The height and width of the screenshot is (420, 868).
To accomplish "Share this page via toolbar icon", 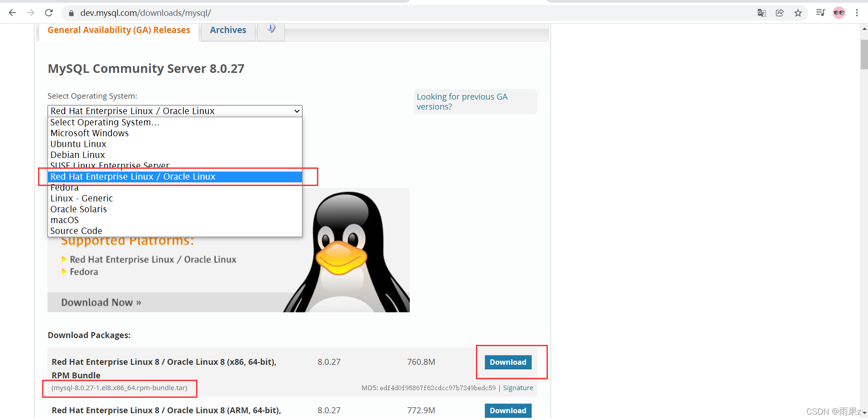I will pyautogui.click(x=780, y=13).
